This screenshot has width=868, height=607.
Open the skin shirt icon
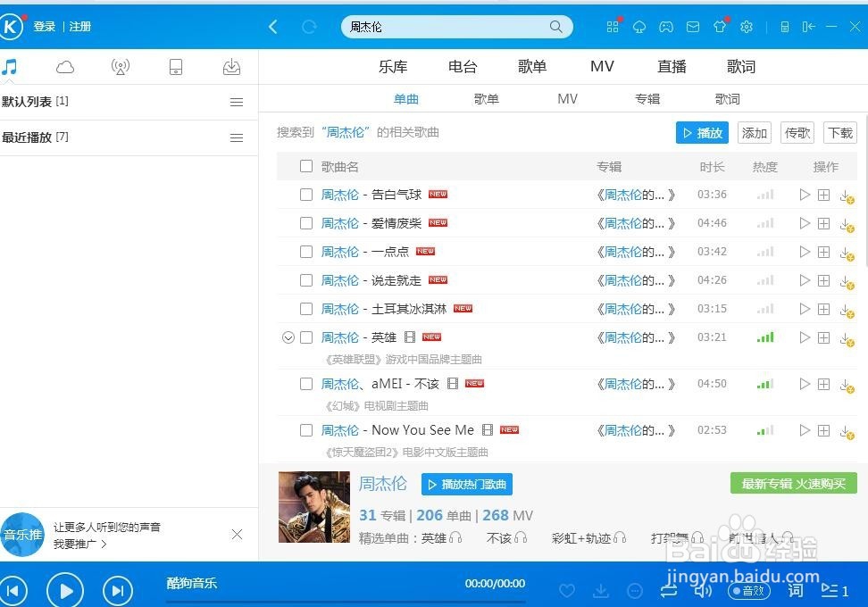coord(720,27)
